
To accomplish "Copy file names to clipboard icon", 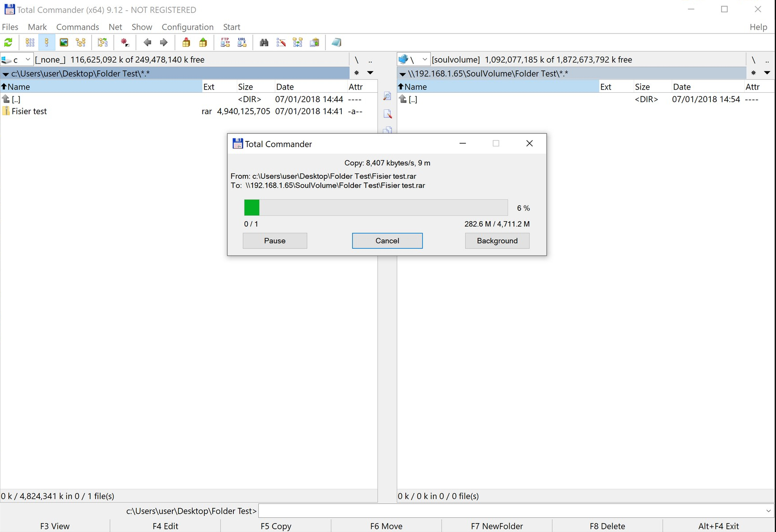I will coord(315,42).
